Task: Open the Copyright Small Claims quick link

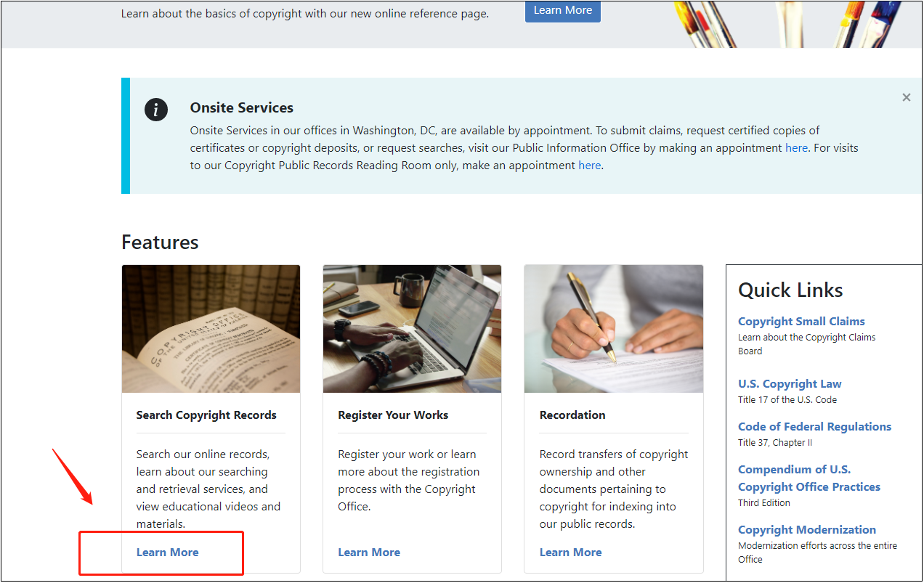Action: 801,321
